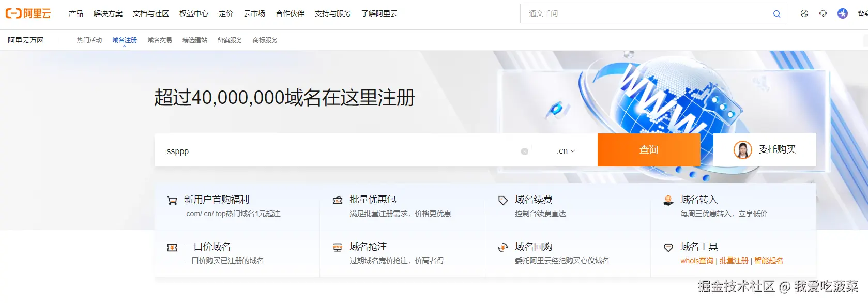
Task: Open the 域名工具 link
Action: [x=699, y=247]
